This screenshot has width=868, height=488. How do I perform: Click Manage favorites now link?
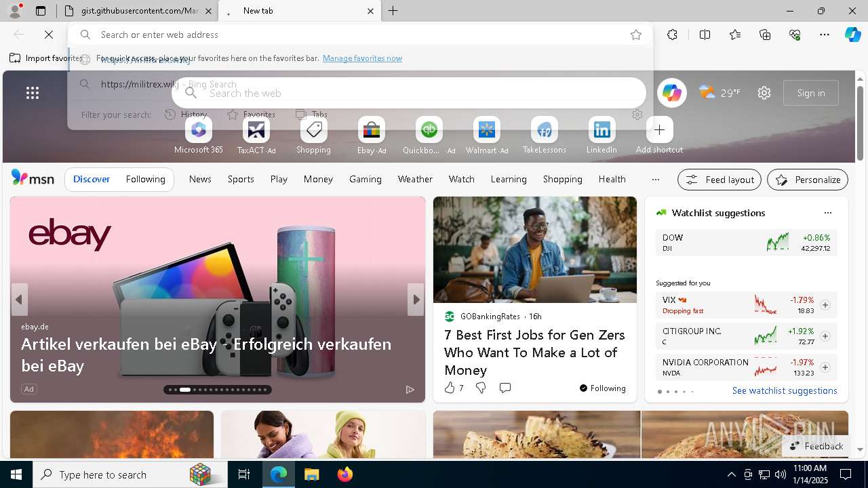[x=362, y=58]
